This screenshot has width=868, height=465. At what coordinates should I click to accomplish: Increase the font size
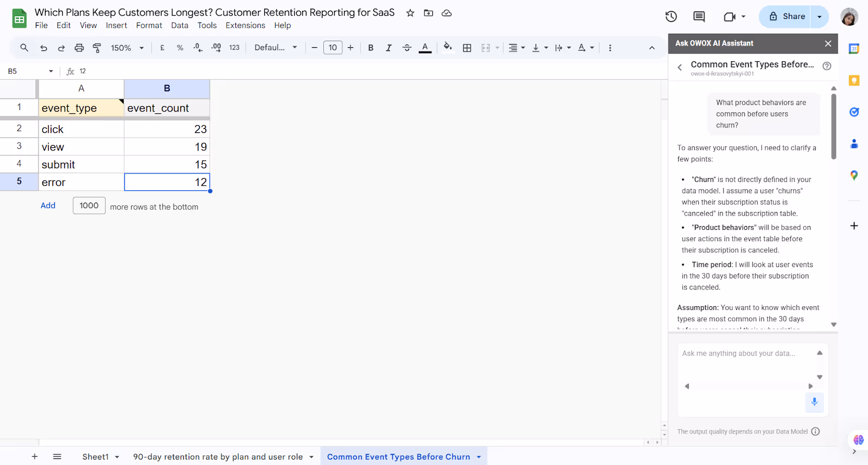(350, 48)
